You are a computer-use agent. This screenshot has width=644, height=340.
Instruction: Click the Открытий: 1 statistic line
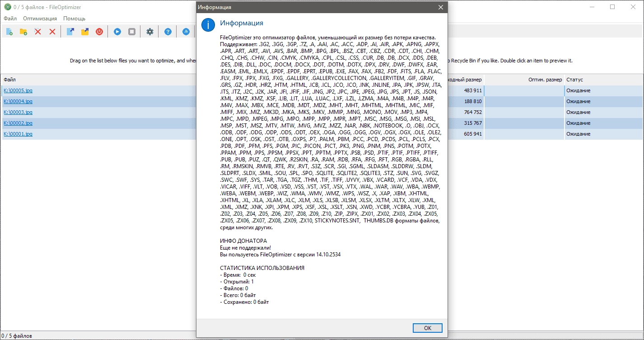point(237,282)
